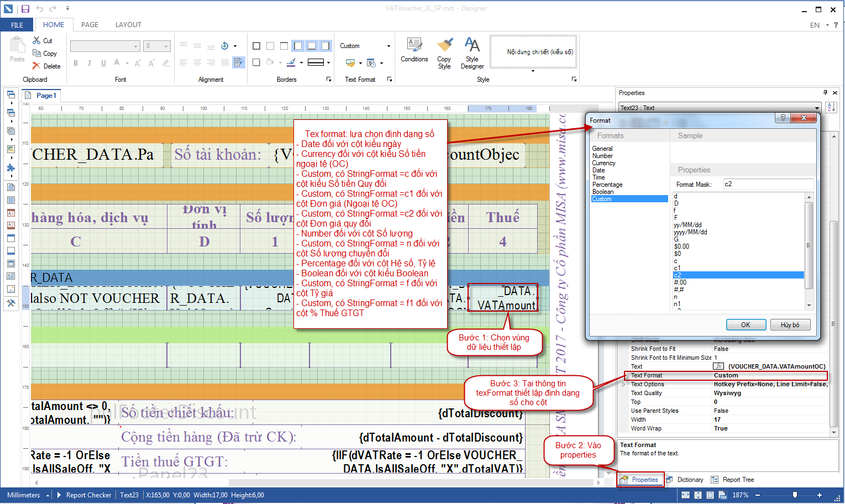This screenshot has width=845, height=504.
Task: Click the zoom in plus button
Action: (x=820, y=495)
